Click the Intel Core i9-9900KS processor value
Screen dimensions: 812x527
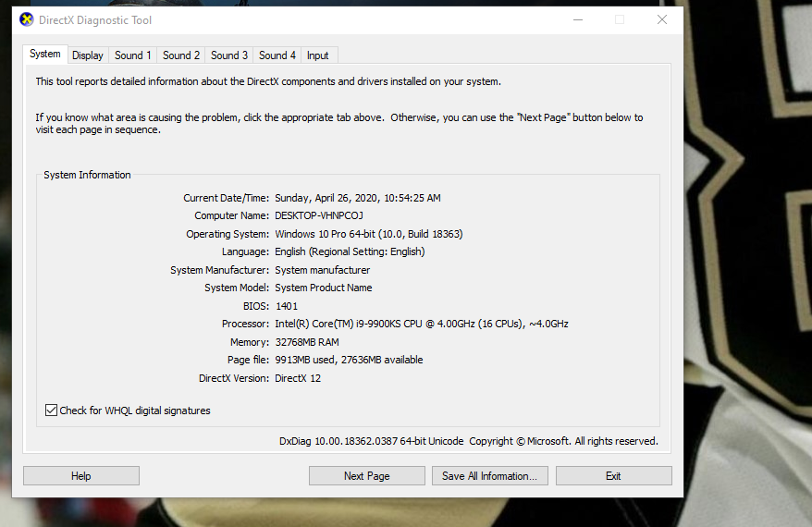[x=422, y=324]
